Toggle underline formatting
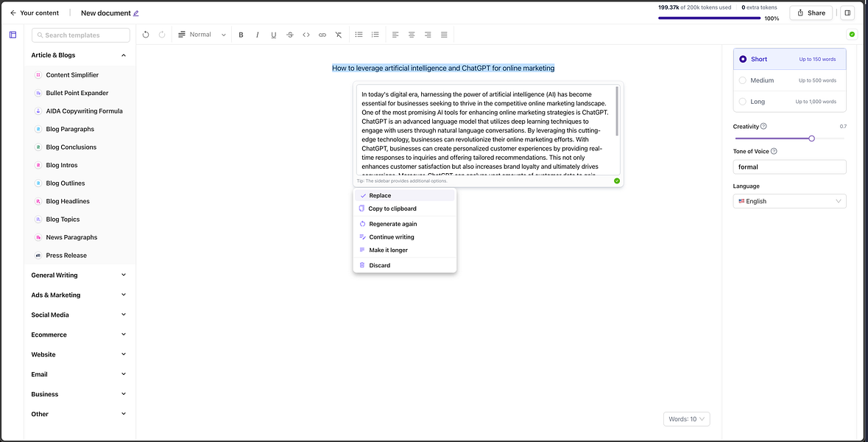This screenshot has height=442, width=868. 273,35
